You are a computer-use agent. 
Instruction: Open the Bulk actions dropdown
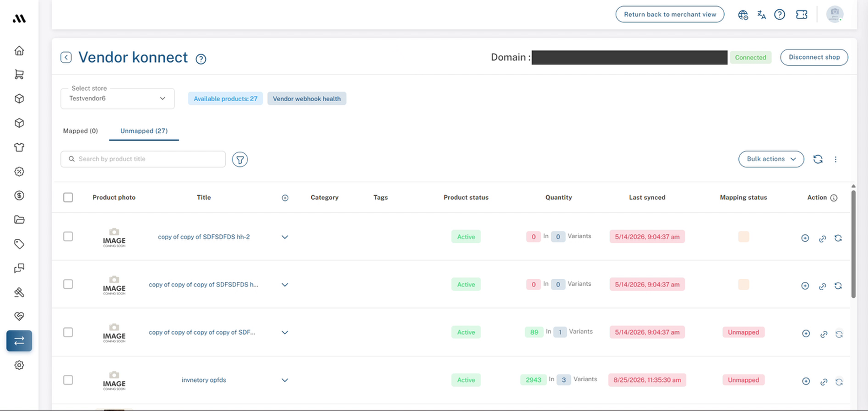tap(771, 159)
